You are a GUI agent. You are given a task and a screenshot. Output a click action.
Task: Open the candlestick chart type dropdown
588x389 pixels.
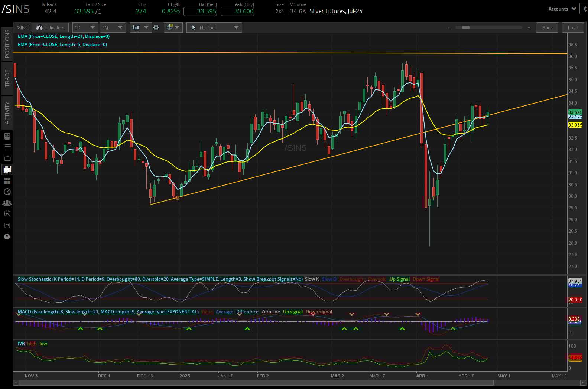(140, 27)
